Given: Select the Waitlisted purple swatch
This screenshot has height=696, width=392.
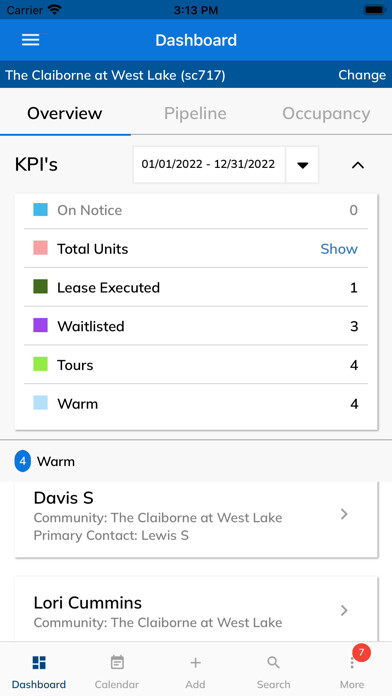Looking at the screenshot, I should (40, 325).
